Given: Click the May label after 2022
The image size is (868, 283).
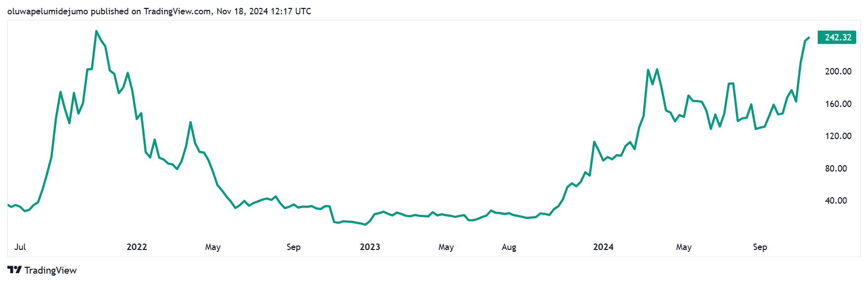Looking at the screenshot, I should coord(212,248).
